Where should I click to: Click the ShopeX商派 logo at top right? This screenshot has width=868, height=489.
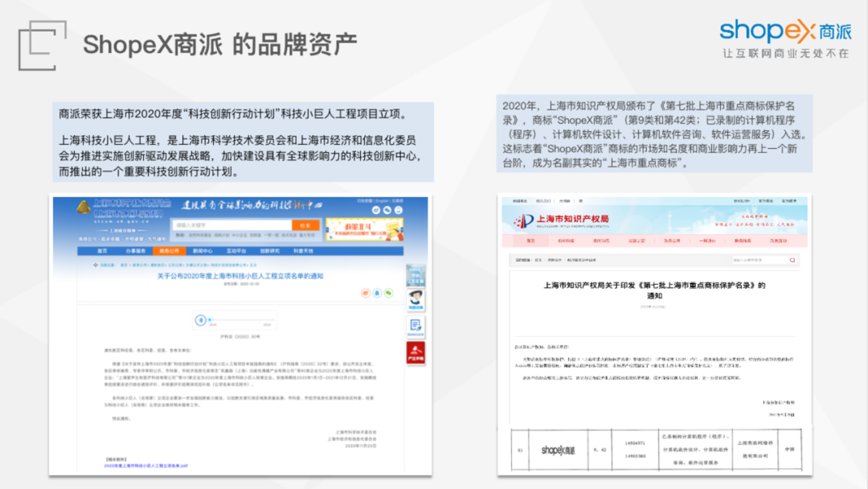pos(785,31)
